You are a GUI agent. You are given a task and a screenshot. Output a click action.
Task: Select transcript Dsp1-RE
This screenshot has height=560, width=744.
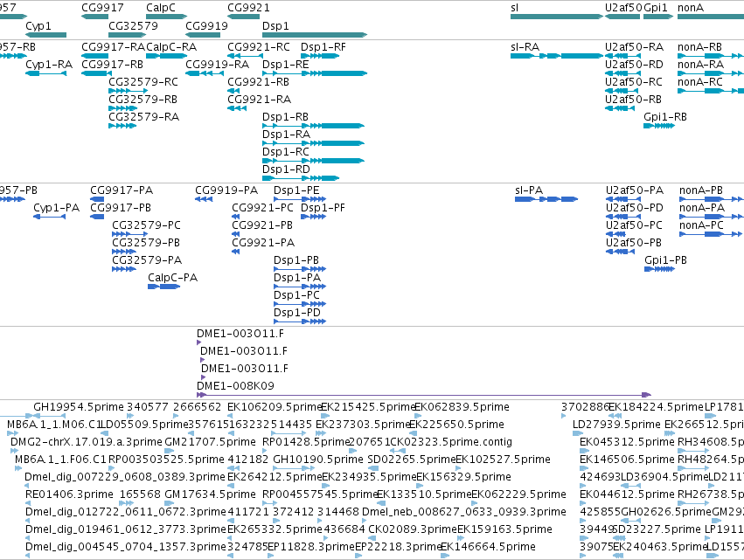pos(315,73)
